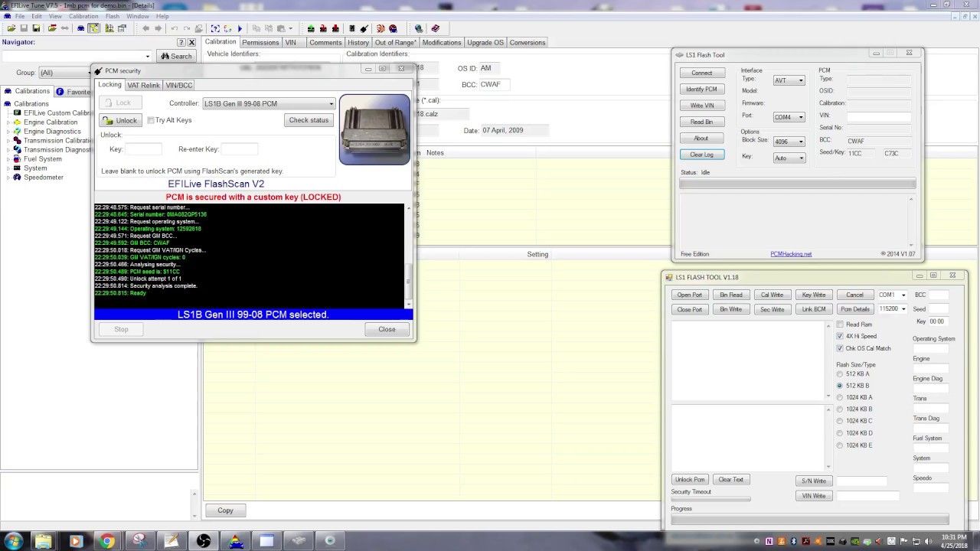This screenshot has height=551, width=980.
Task: Toggle the highlighted navigator toolbar icon
Action: point(93,28)
